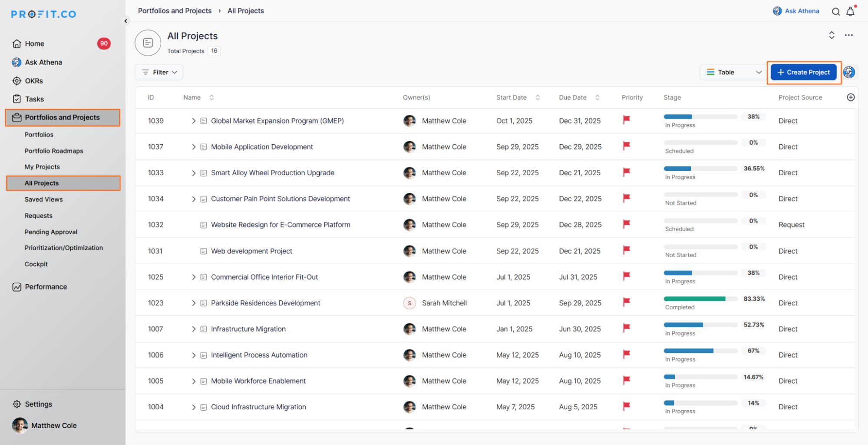
Task: Open the three-dot more options menu
Action: (848, 35)
